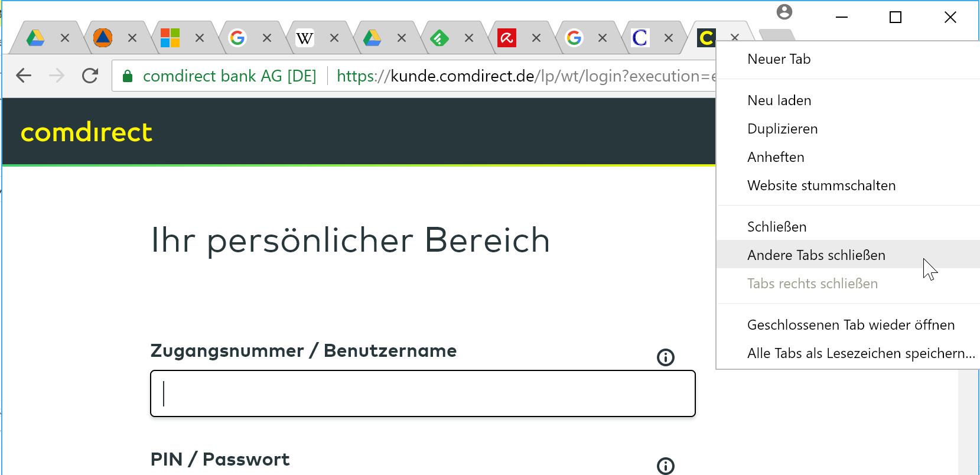
Task: Close the Avira tab
Action: tap(536, 38)
